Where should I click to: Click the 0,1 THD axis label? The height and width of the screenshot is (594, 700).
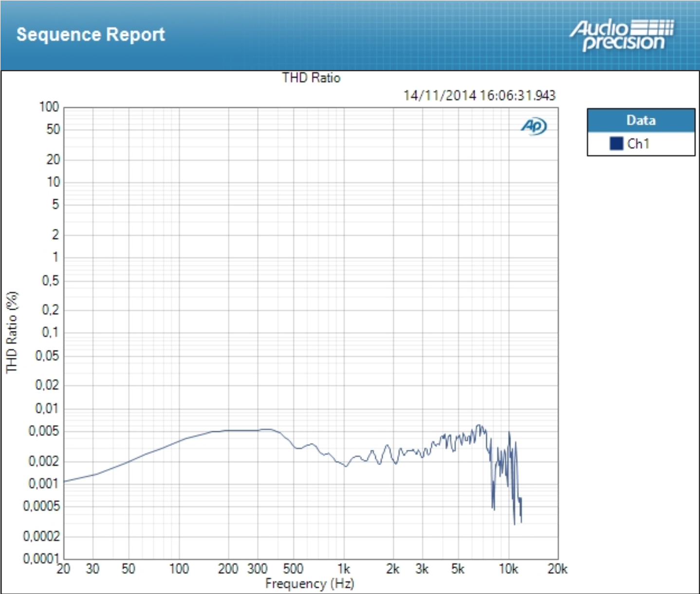tap(50, 333)
